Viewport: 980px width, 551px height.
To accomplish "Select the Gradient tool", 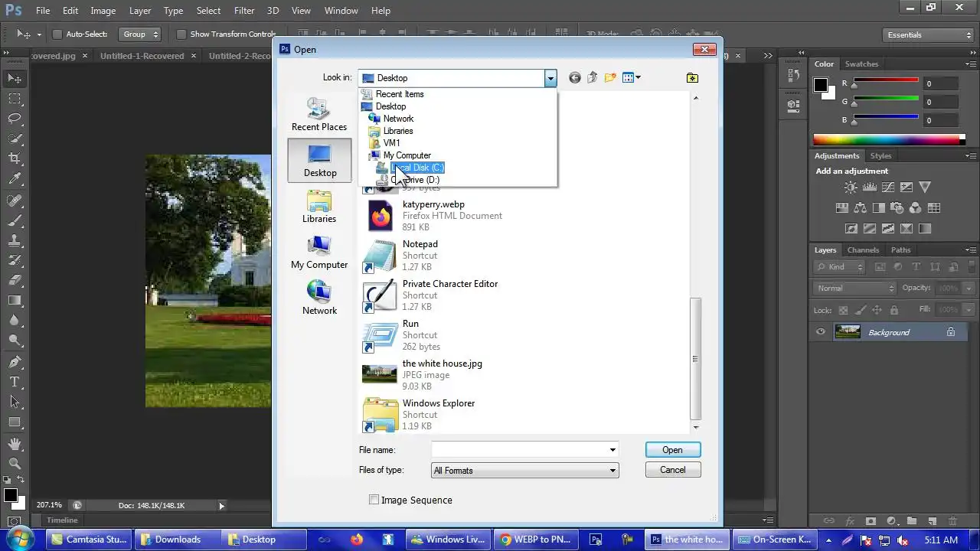I will point(15,300).
